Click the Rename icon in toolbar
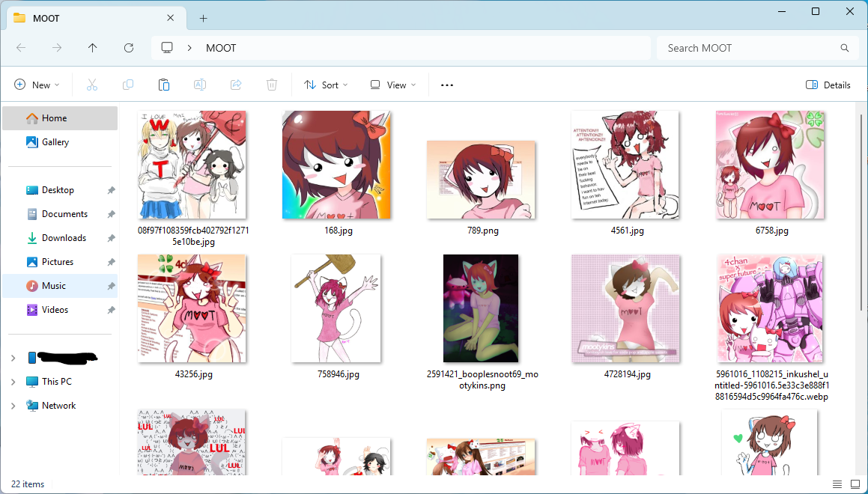 (200, 85)
